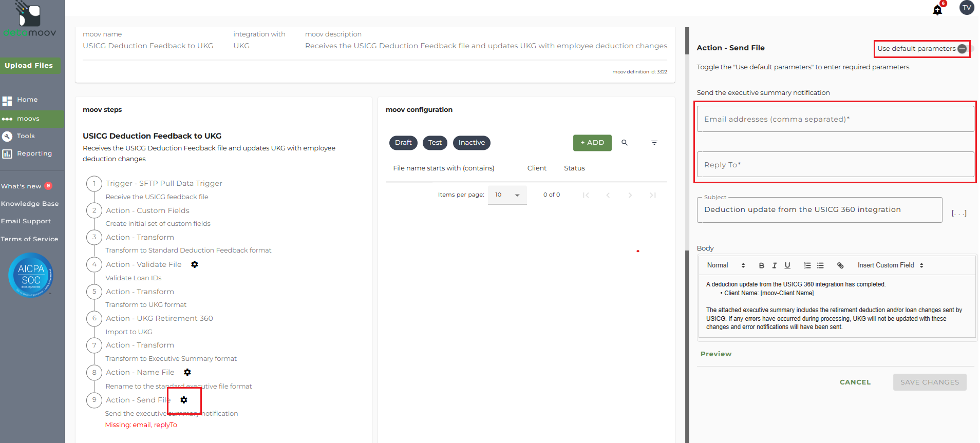Click the Email addresses input field
The image size is (980, 443).
tap(835, 119)
